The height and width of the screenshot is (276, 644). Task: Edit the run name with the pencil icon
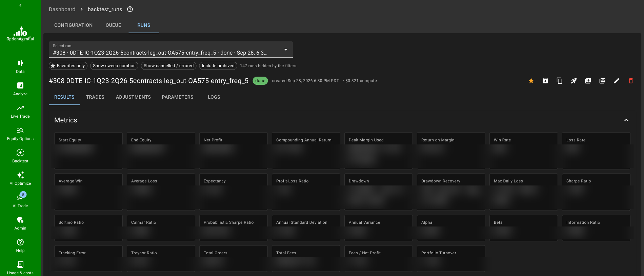[617, 81]
